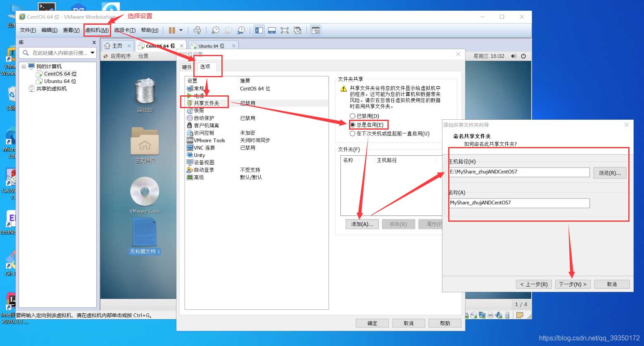Click the volume icon in CentOS top bar
The width and height of the screenshot is (644, 346).
click(513, 56)
